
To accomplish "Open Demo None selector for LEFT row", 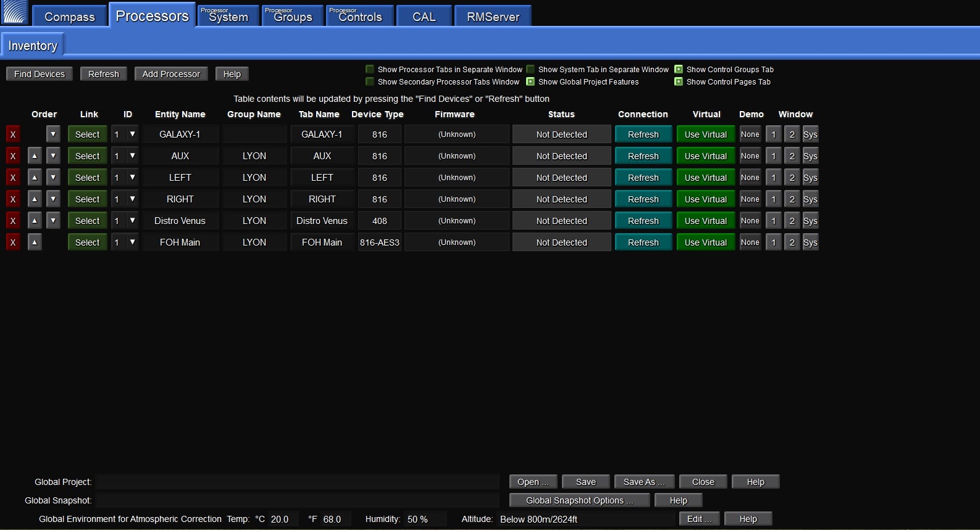I will (x=750, y=178).
